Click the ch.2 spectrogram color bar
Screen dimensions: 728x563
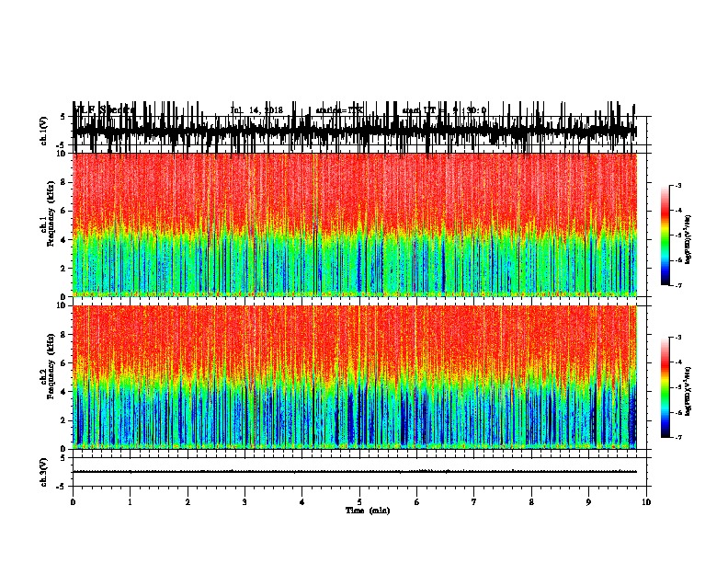coord(665,387)
